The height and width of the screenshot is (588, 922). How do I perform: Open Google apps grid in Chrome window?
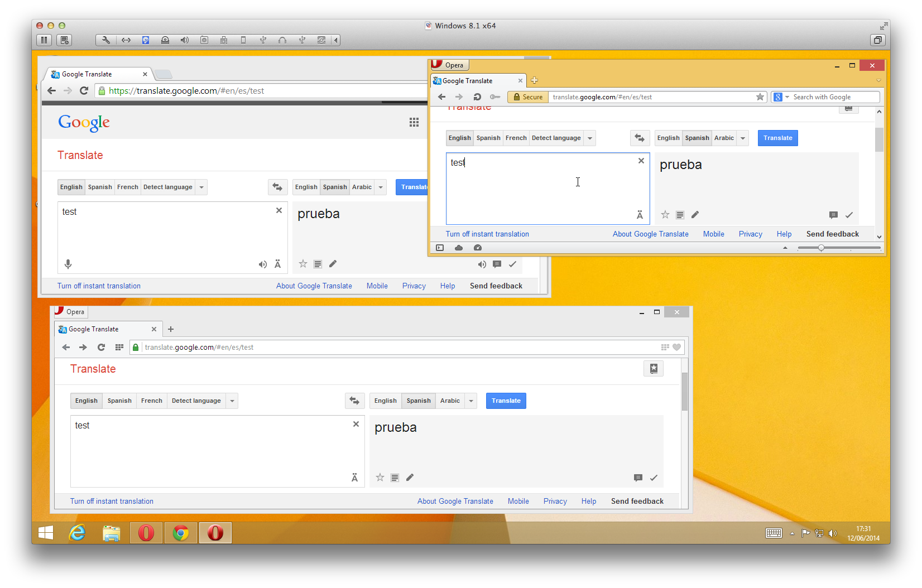[x=414, y=122]
